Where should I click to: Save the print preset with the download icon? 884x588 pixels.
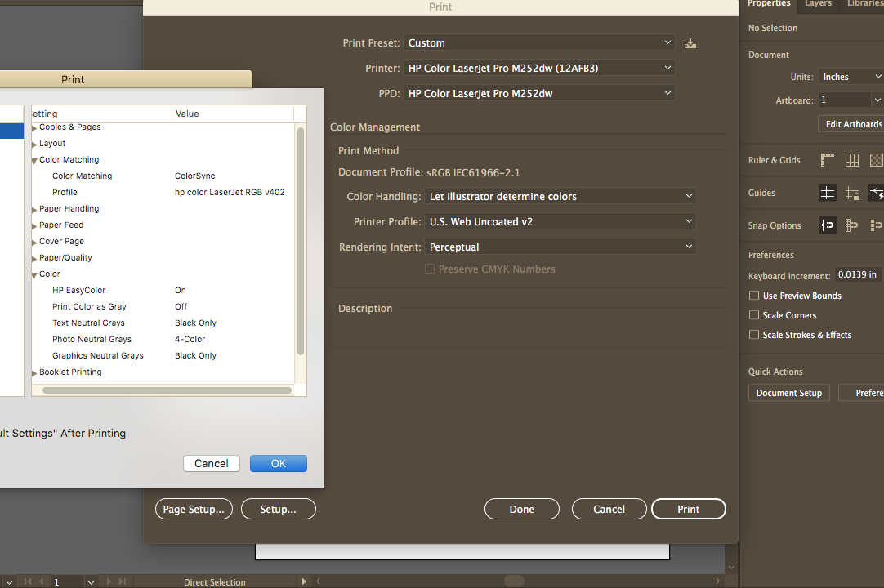pos(690,43)
